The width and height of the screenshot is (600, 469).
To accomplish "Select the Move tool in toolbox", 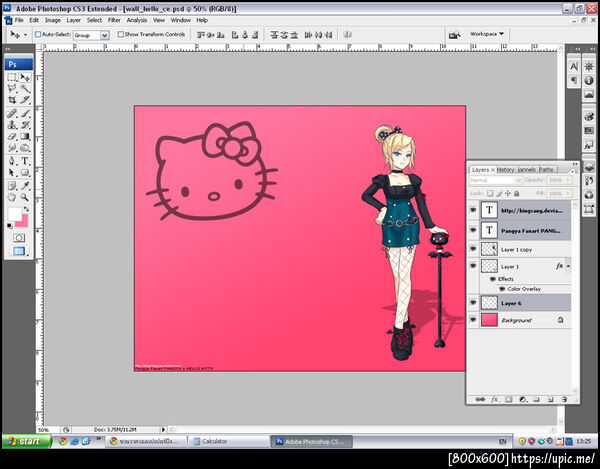I will pos(25,77).
